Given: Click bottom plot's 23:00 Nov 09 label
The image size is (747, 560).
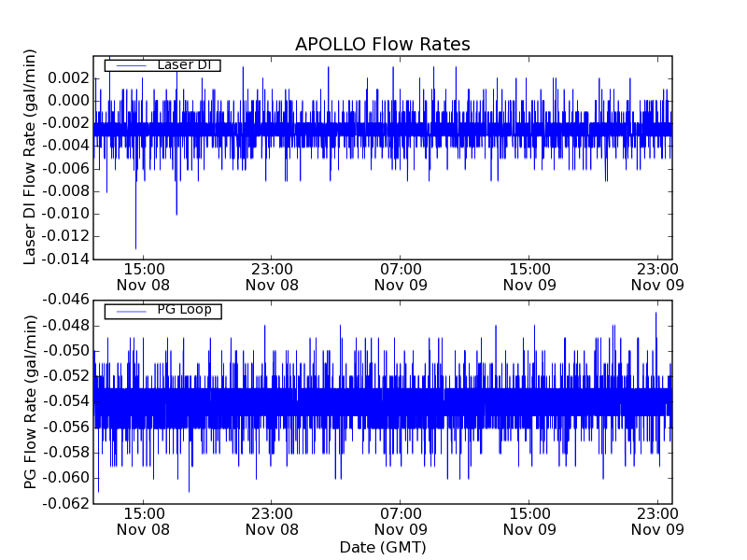Looking at the screenshot, I should click(x=658, y=522).
